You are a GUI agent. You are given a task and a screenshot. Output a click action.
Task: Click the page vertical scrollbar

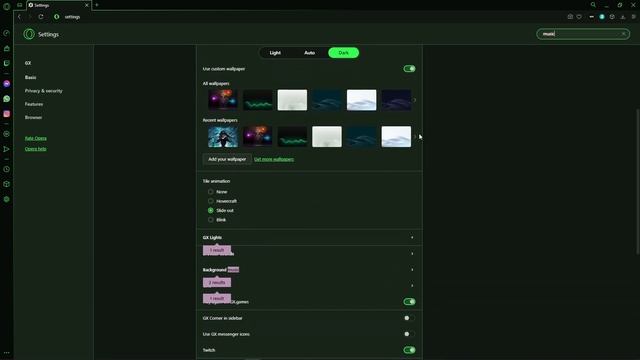(x=638, y=182)
